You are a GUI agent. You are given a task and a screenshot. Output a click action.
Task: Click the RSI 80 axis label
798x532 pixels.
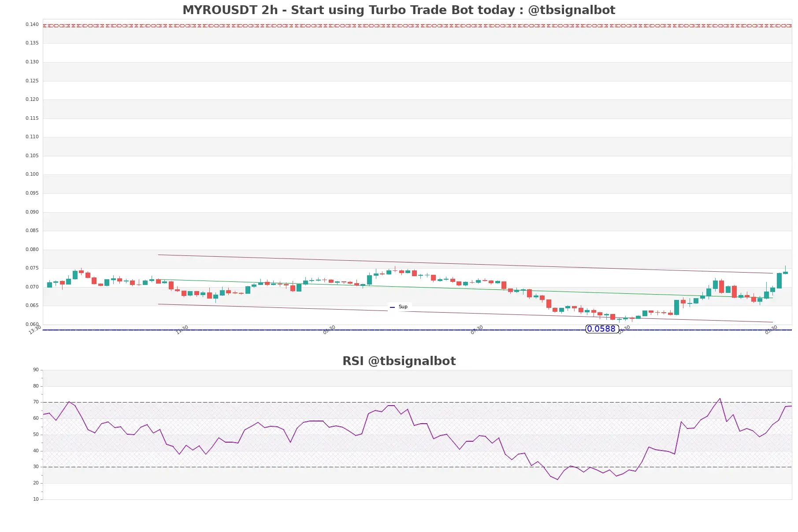[x=36, y=386]
